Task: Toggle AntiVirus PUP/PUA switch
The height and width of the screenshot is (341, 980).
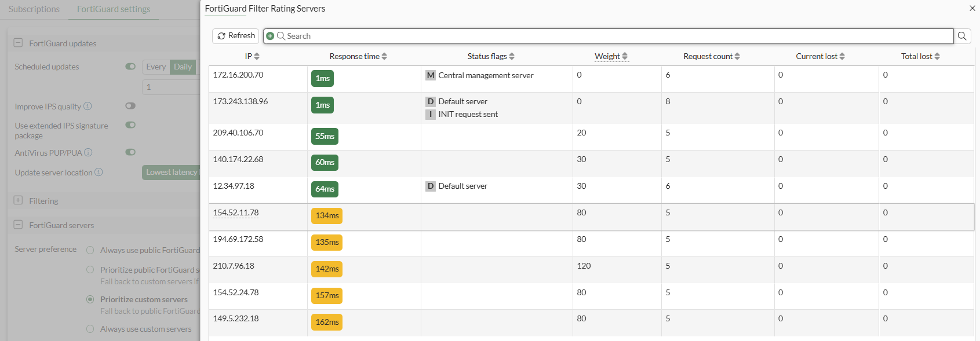Action: point(130,152)
